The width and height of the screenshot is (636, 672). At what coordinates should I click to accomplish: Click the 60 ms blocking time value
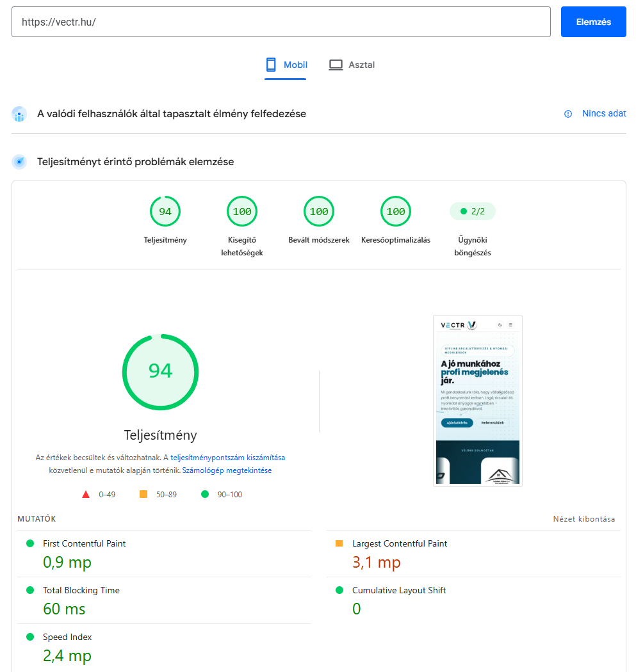click(x=64, y=609)
